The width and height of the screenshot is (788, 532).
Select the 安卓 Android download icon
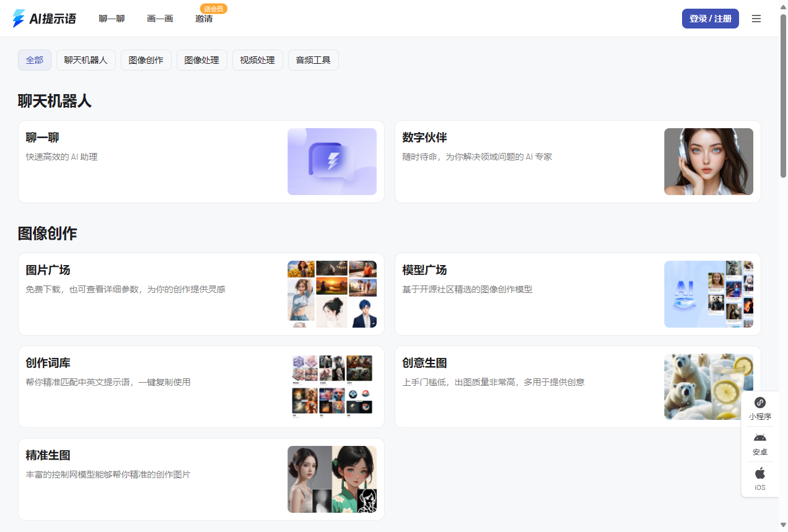click(760, 438)
